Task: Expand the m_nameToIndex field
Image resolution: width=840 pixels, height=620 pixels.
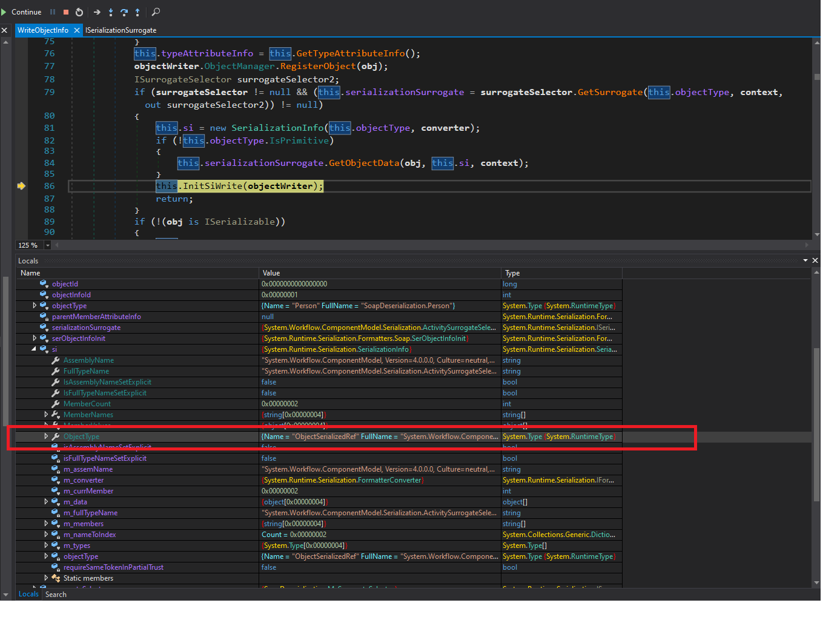Action: point(46,535)
